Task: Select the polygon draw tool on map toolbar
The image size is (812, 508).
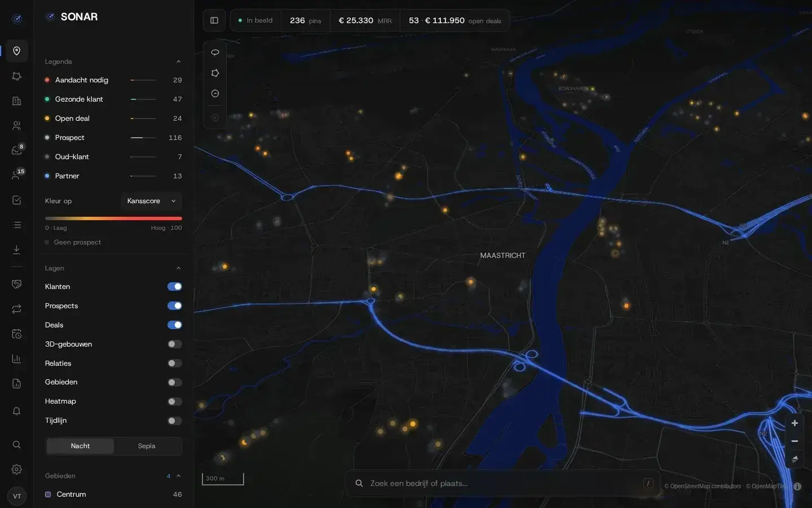Action: [x=215, y=73]
